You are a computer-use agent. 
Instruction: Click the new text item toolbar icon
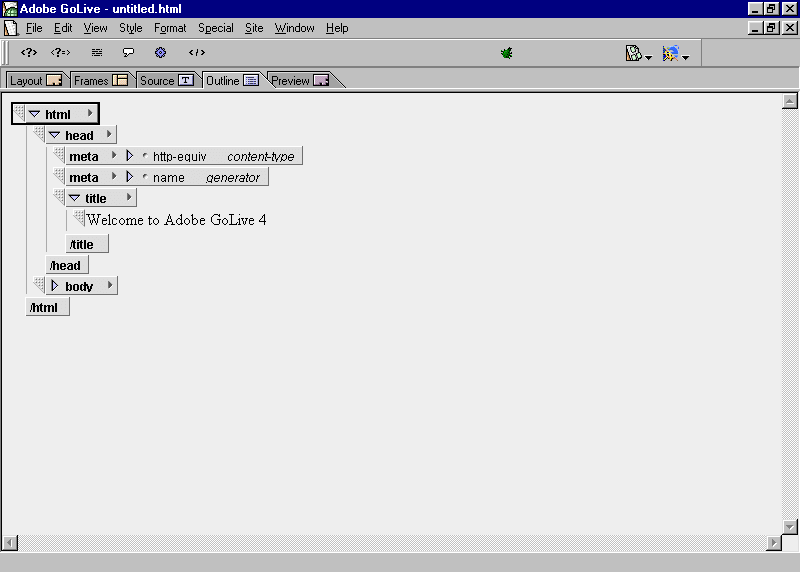[96, 53]
